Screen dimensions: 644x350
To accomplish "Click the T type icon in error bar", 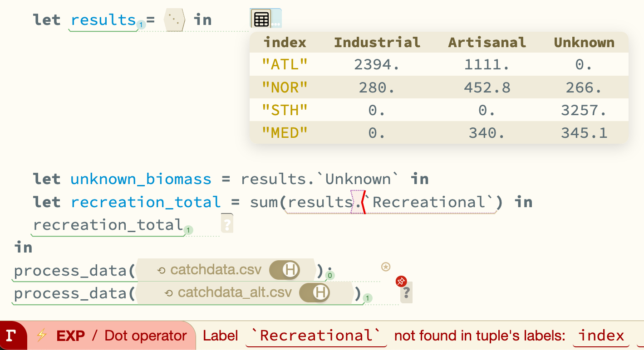I will 10,335.
